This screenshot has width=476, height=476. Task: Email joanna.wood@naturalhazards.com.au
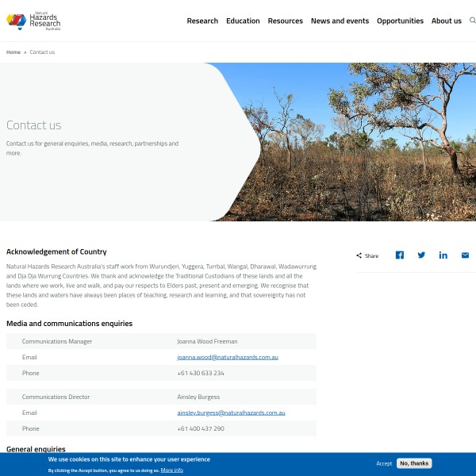[x=228, y=357]
